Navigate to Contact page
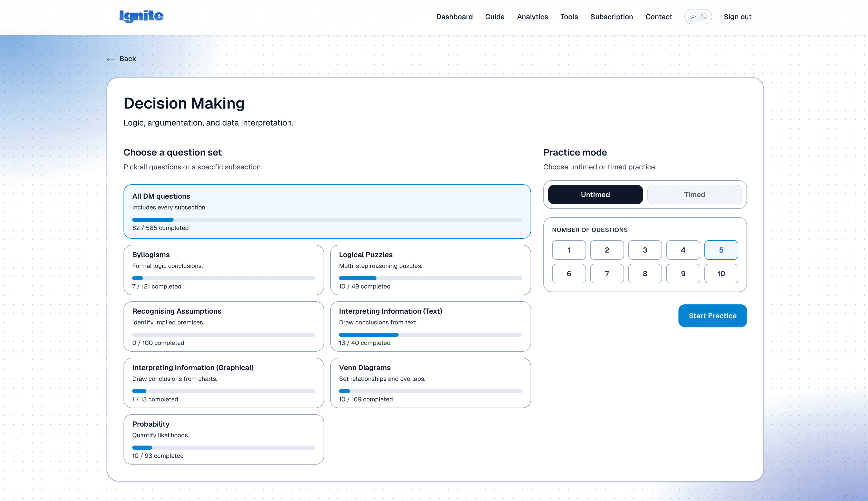This screenshot has height=501, width=868. 658,17
